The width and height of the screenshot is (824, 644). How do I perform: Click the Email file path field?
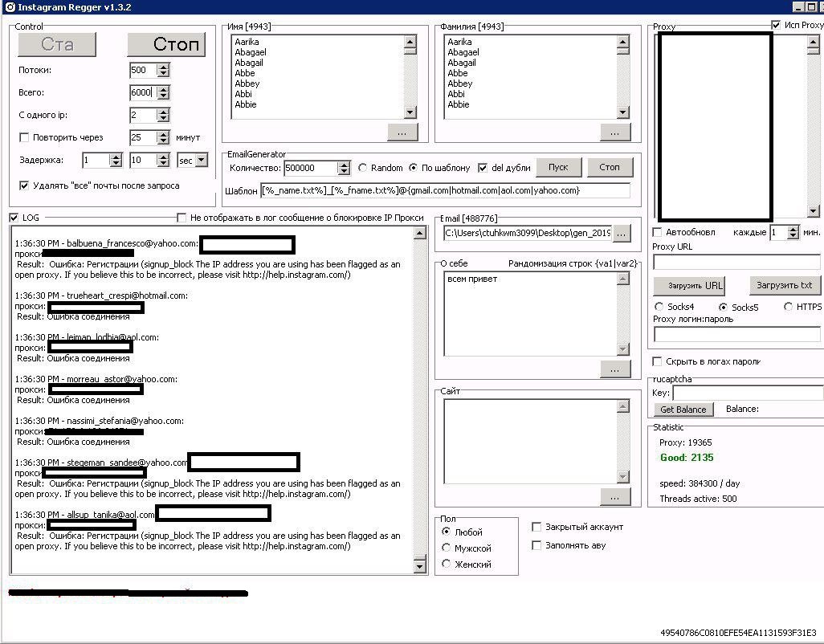tap(527, 233)
